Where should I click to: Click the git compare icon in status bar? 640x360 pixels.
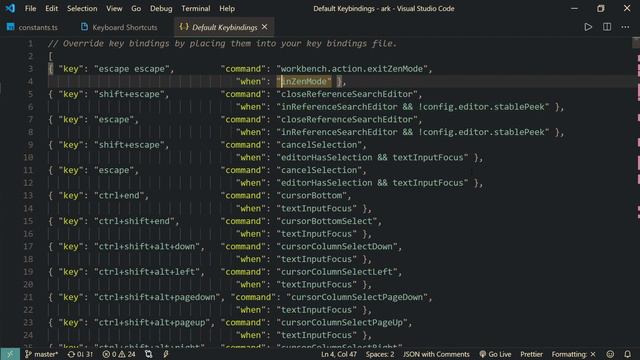(149, 354)
